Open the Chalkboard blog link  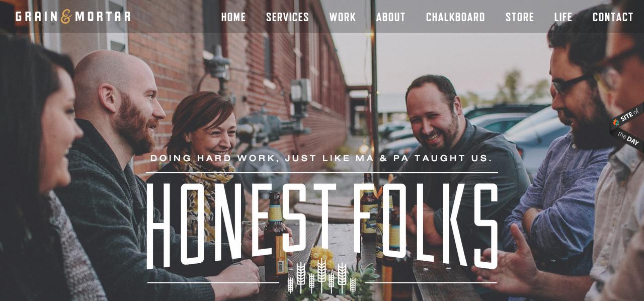(455, 17)
